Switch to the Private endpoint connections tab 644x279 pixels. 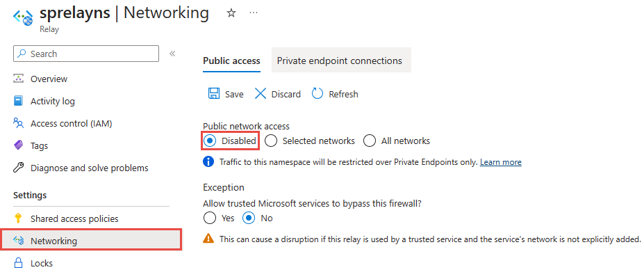339,61
